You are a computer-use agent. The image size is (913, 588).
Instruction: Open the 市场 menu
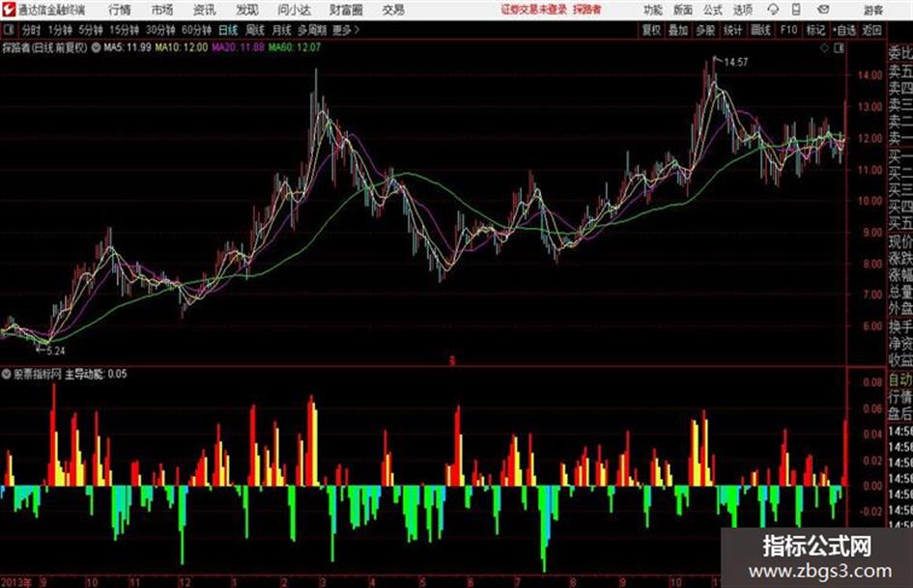(x=162, y=10)
